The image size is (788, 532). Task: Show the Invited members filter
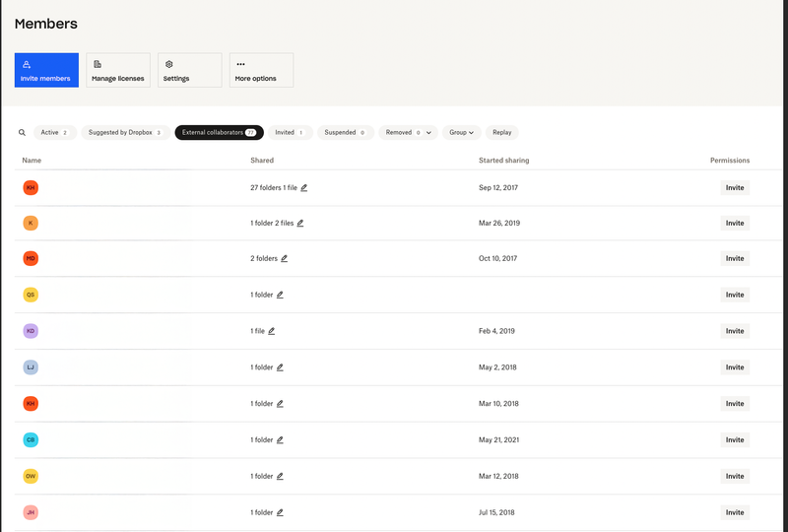[x=290, y=132]
